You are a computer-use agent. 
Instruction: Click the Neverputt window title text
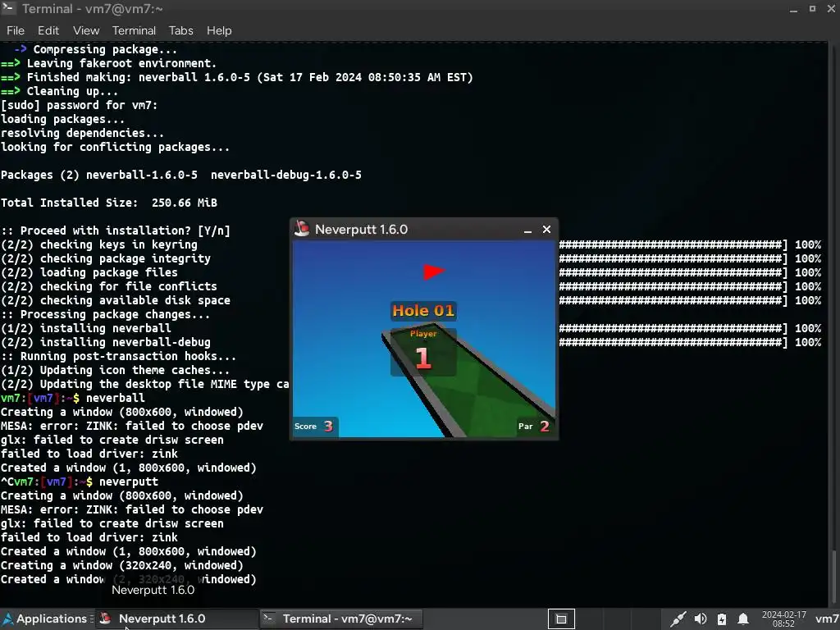click(361, 230)
